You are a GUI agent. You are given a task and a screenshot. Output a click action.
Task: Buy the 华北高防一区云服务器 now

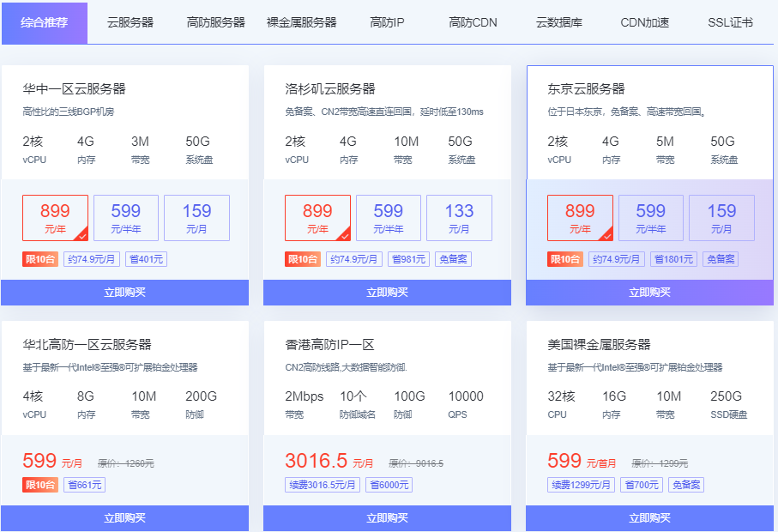coord(124,518)
